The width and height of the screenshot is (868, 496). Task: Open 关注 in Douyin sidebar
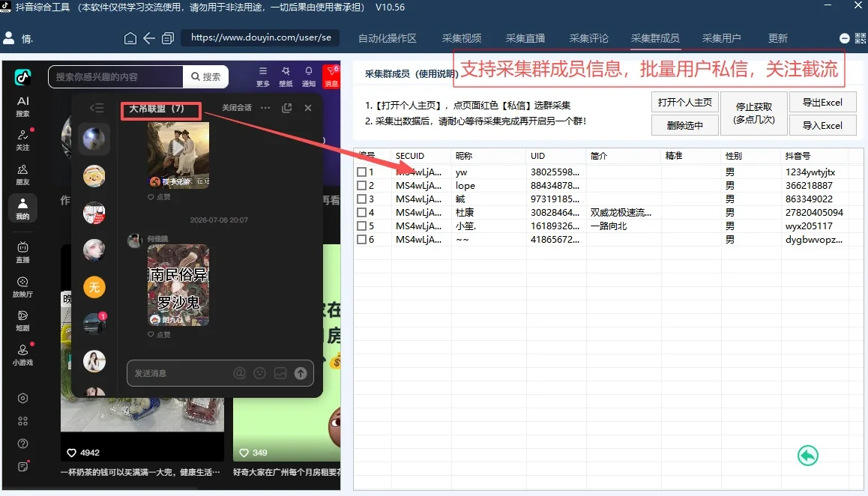22,139
